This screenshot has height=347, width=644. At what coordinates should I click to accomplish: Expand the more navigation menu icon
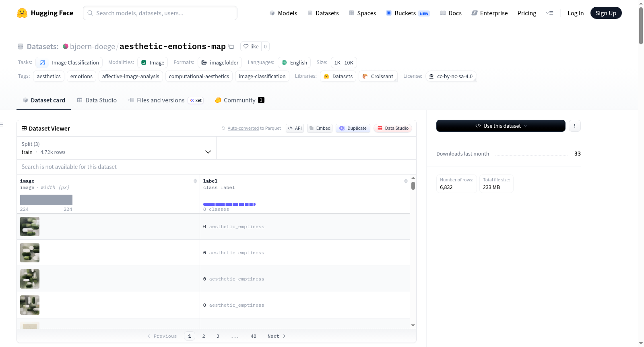[549, 13]
